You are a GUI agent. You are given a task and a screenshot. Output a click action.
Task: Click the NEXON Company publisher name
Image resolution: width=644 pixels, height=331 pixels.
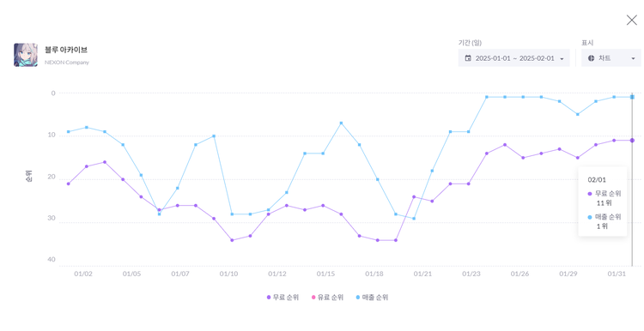66,63
